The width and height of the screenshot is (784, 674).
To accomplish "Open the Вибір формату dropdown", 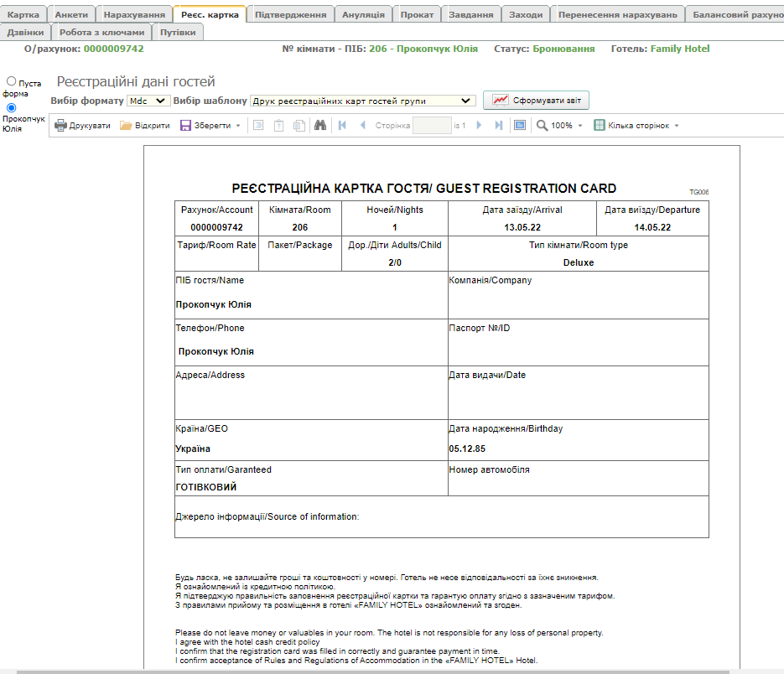I will point(148,101).
